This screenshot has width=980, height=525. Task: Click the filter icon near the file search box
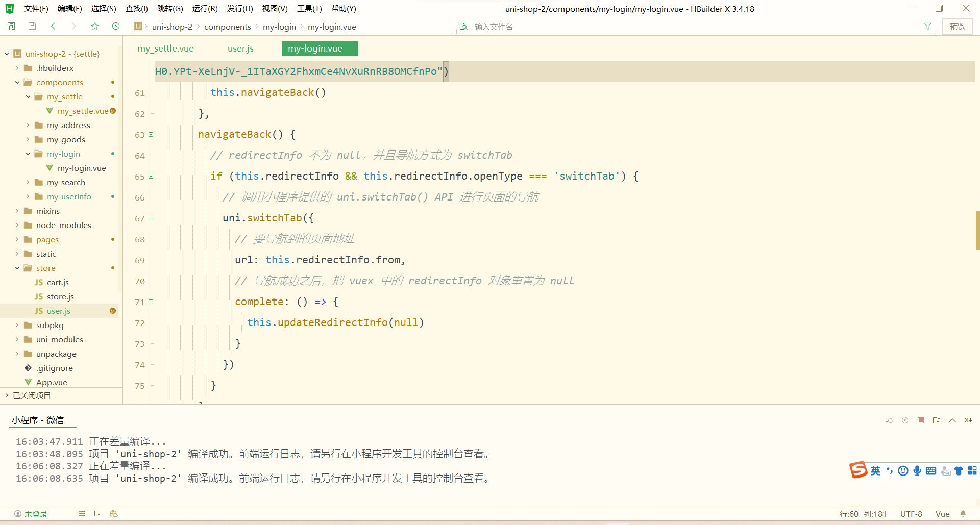point(928,26)
